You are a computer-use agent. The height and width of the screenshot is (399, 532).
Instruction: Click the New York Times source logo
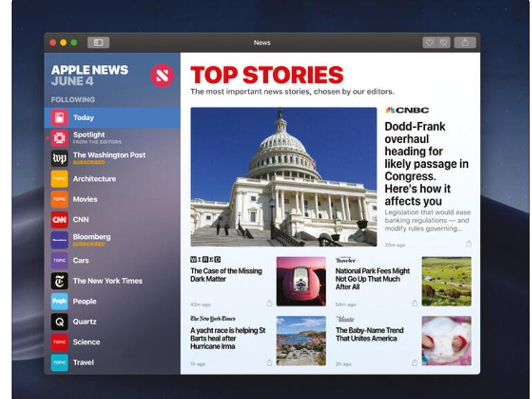(x=213, y=319)
